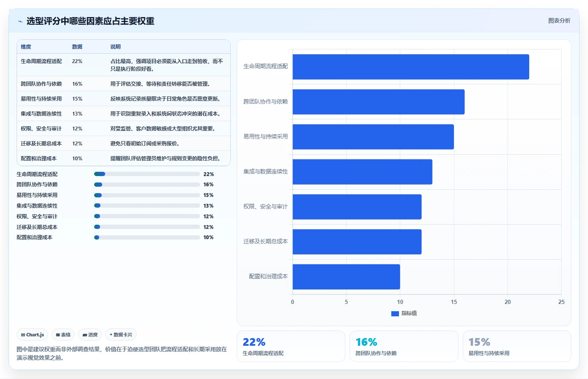Click the 权限、安全与审计 progress bar
Viewport: 588px width, 379px height.
pyautogui.click(x=147, y=216)
